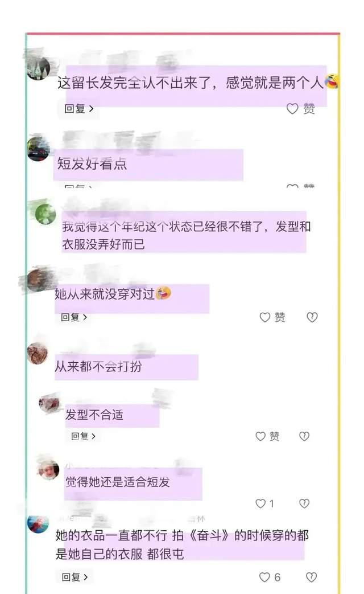Dislike the 她从来就没穿对过 comment with broken heart
Viewport: 364px width, 594px height.
point(312,317)
